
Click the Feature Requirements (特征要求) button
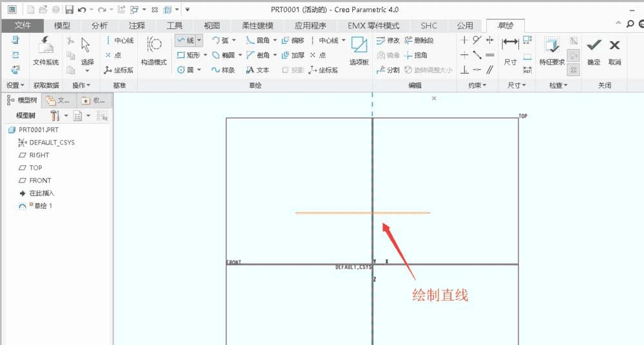[552, 51]
